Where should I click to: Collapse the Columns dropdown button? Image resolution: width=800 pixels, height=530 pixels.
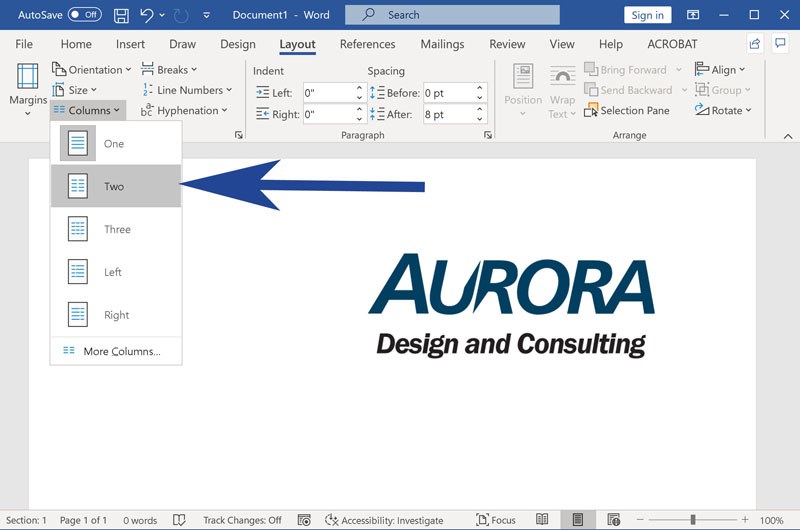(x=87, y=110)
